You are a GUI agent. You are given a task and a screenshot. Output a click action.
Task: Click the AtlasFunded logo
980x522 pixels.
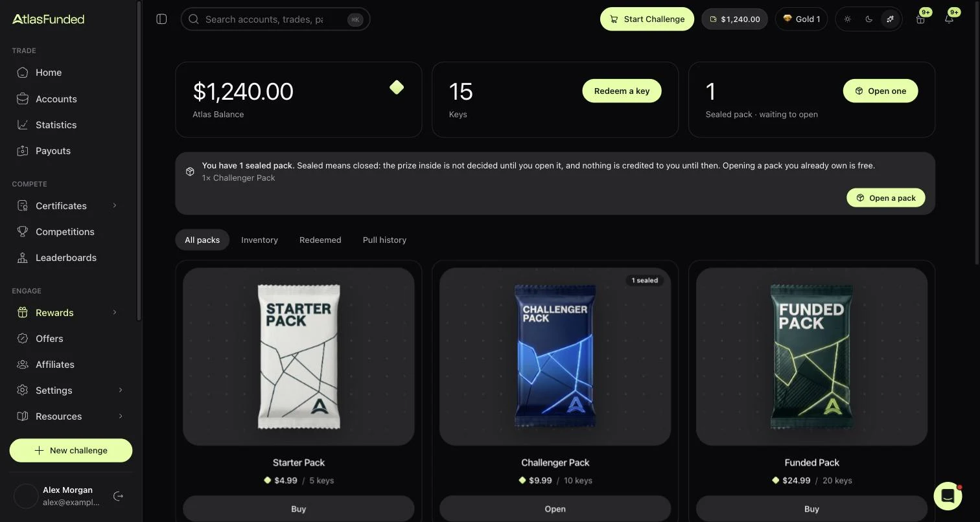[x=48, y=19]
